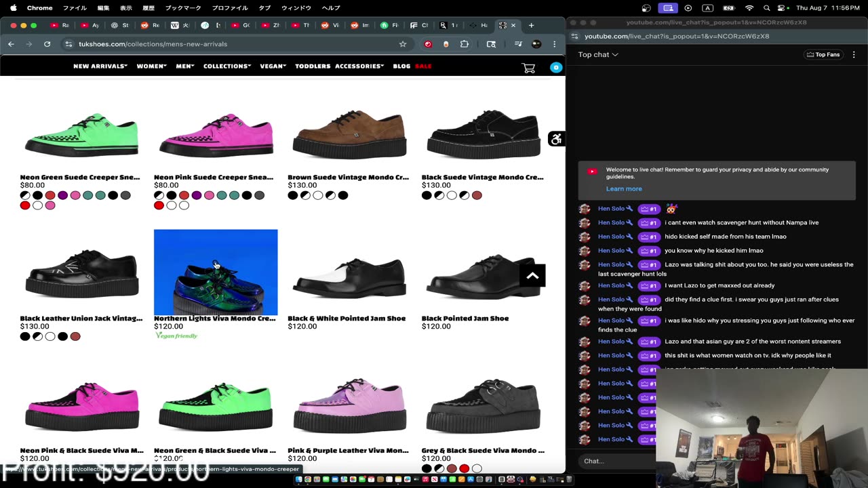Open the Chrome application menu
This screenshot has height=488, width=868.
pos(40,8)
